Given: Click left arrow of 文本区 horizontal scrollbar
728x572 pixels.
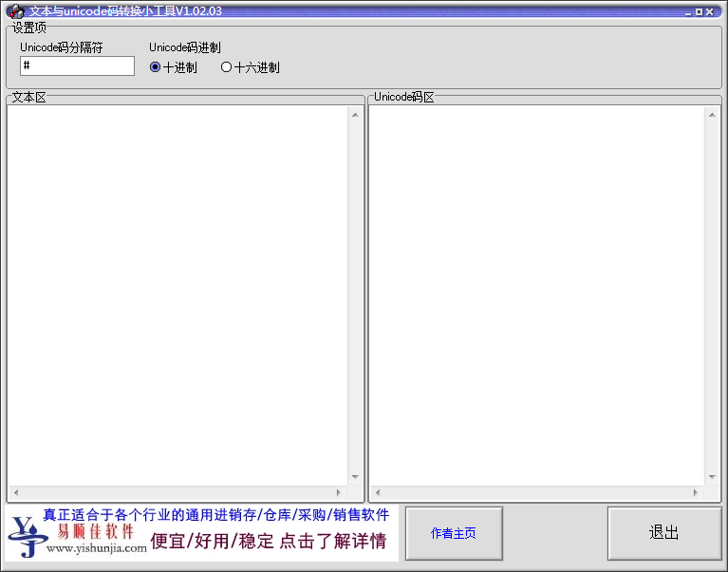Looking at the screenshot, I should pyautogui.click(x=16, y=492).
